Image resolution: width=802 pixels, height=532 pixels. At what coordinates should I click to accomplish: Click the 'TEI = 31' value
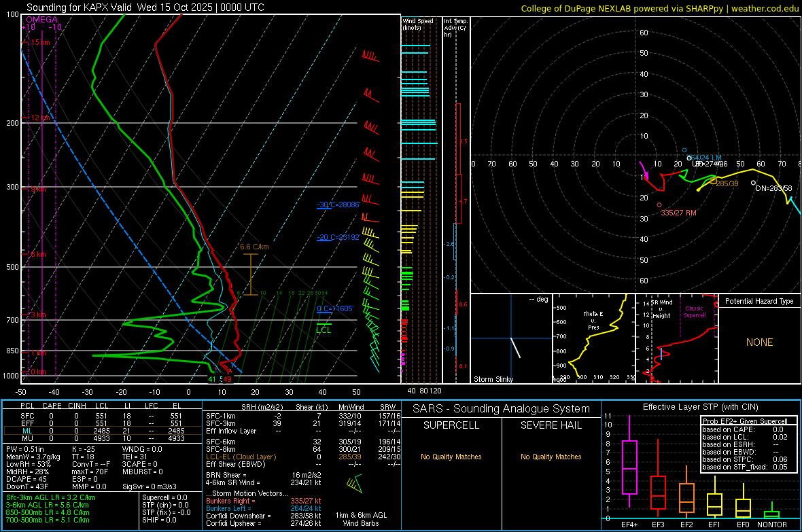(135, 457)
